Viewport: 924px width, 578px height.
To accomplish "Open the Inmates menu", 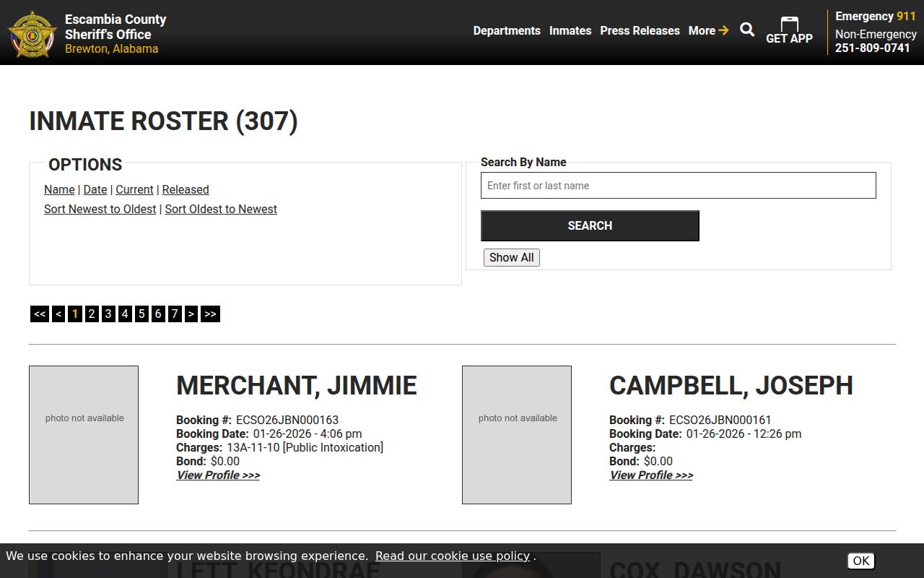I will pos(570,30).
